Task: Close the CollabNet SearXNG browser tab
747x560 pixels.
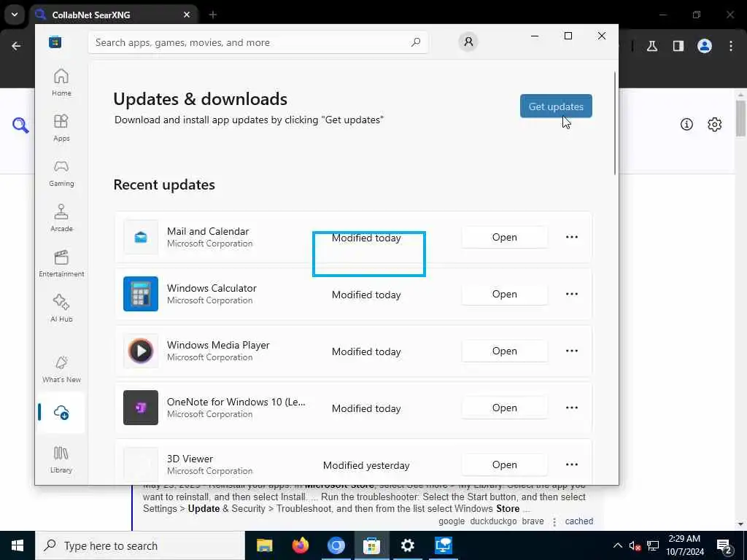Action: point(187,15)
